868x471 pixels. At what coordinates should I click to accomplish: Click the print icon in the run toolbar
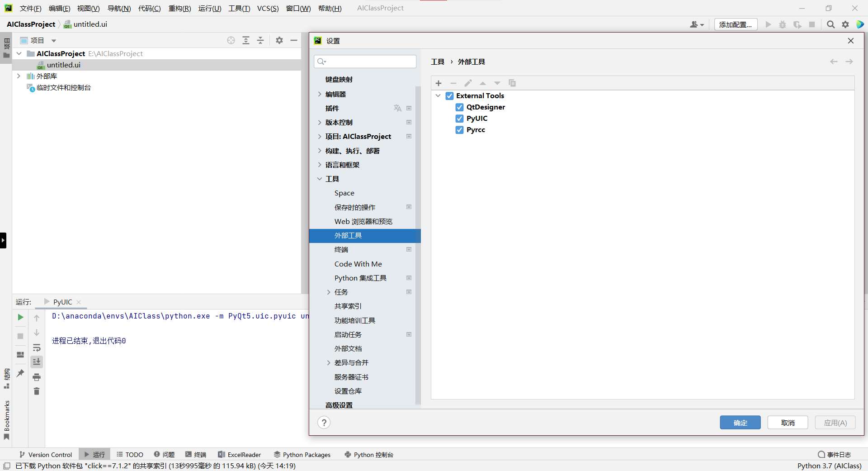click(x=37, y=377)
